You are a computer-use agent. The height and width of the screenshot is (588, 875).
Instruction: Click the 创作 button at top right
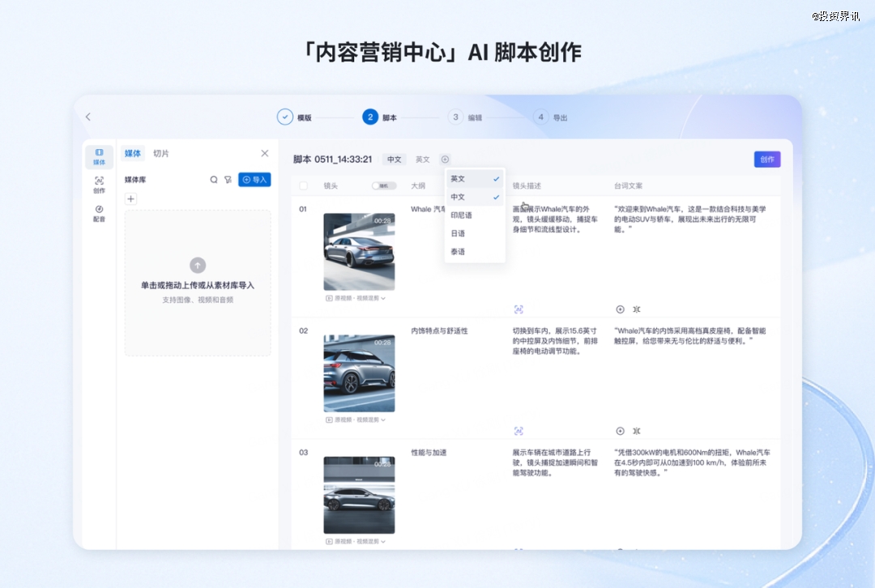click(767, 160)
